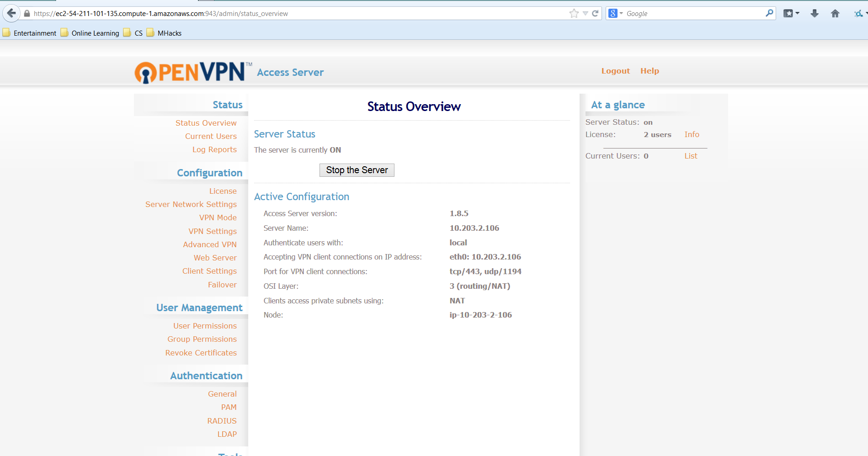Select Advanced VPN

(210, 244)
